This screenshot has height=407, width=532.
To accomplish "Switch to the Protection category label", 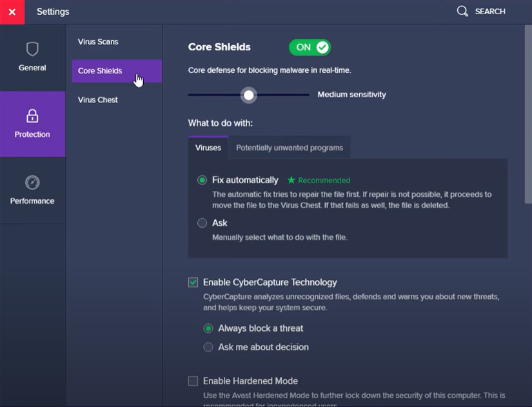I will 32,134.
